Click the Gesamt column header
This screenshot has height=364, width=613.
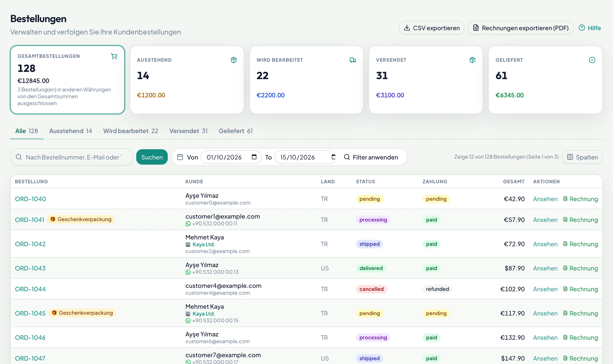pos(514,182)
